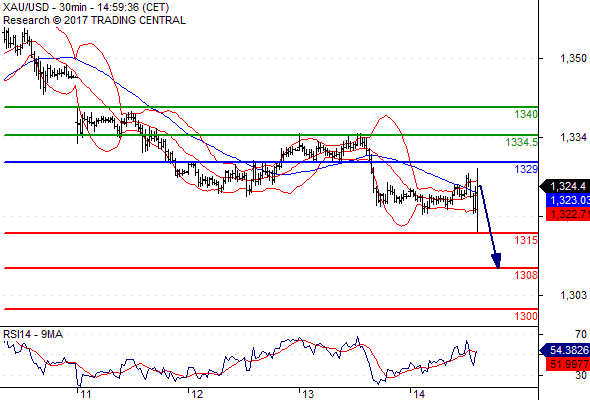Click the blue downward arrow head

[497, 261]
